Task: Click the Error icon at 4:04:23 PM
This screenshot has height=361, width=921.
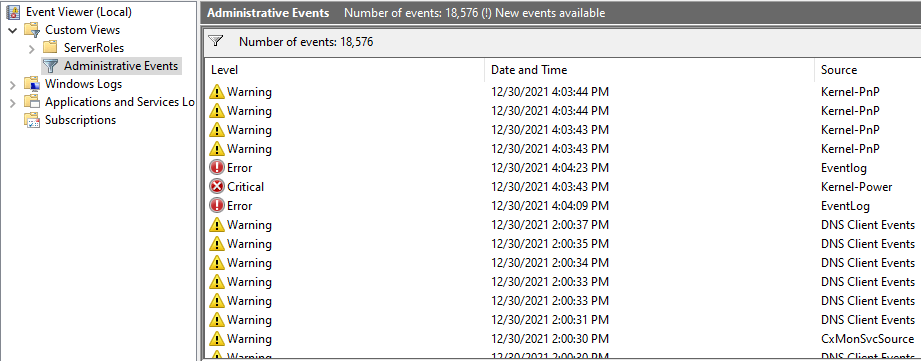Action: click(217, 168)
